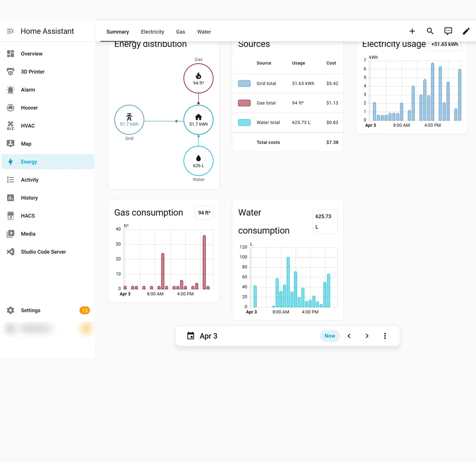Open the HACS store icon
476x463 pixels.
[11, 216]
